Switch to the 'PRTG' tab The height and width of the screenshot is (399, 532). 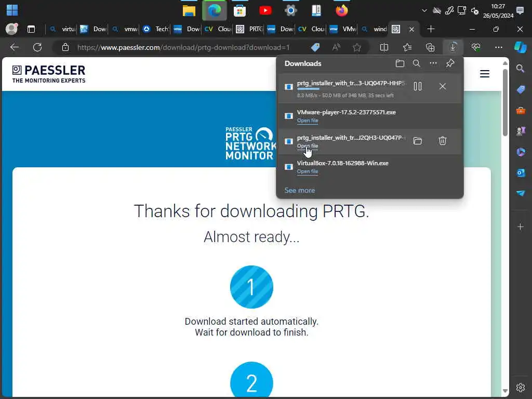(x=250, y=29)
